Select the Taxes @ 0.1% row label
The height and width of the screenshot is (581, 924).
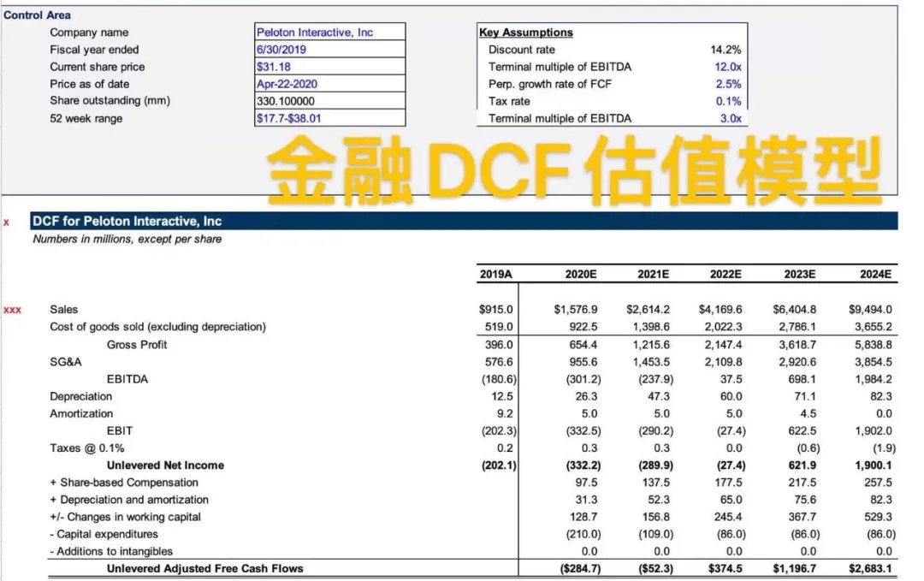pos(87,448)
